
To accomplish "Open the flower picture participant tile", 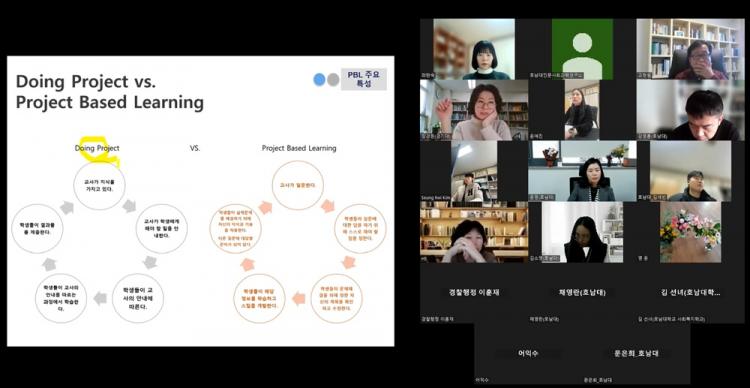I will click(x=690, y=232).
